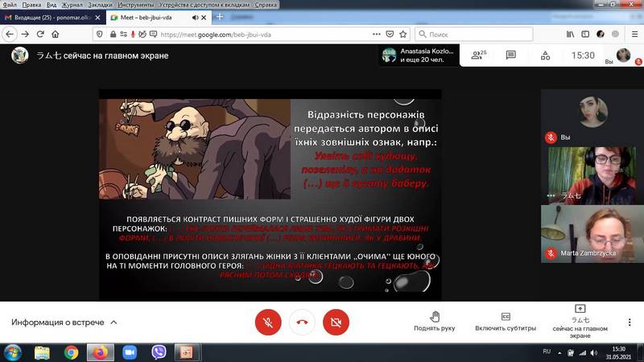Viewport: 644px width, 362px height.
Task: Click the Anastasia Kozlo... participants tile
Action: pyautogui.click(x=418, y=55)
